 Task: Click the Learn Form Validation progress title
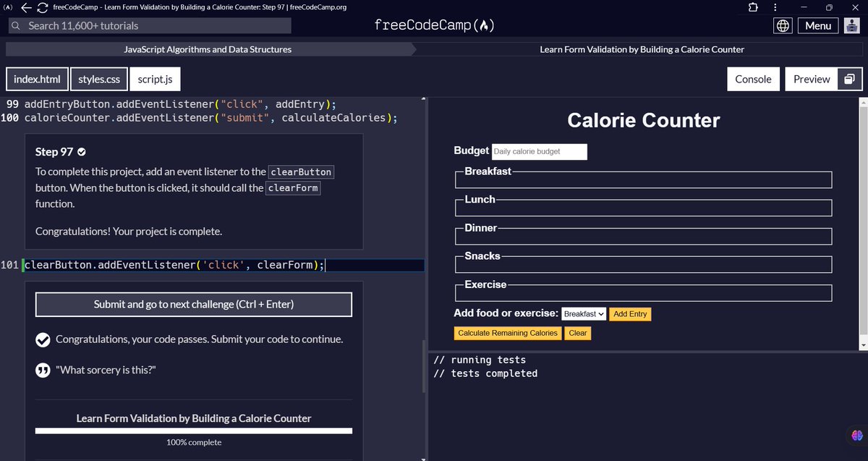pos(194,418)
